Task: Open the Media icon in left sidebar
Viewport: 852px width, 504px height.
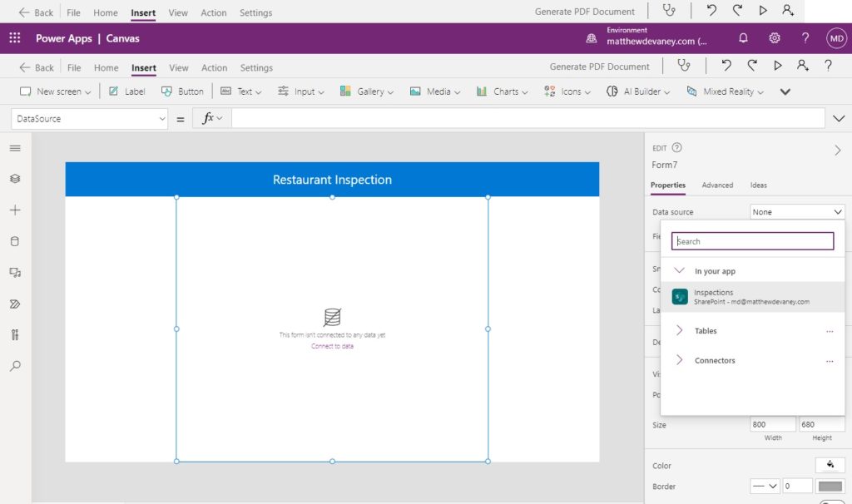Action: pyautogui.click(x=15, y=273)
